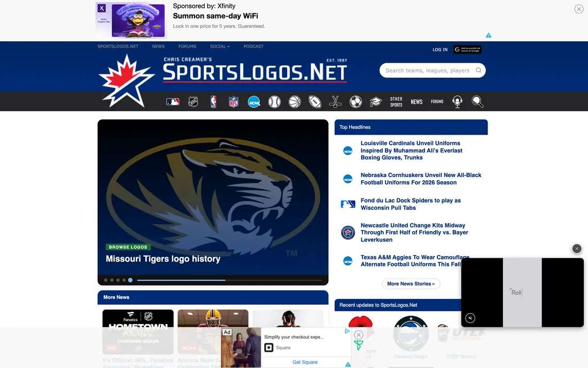
Task: Click NCAA icon beside Texas A&M headline
Action: [348, 261]
